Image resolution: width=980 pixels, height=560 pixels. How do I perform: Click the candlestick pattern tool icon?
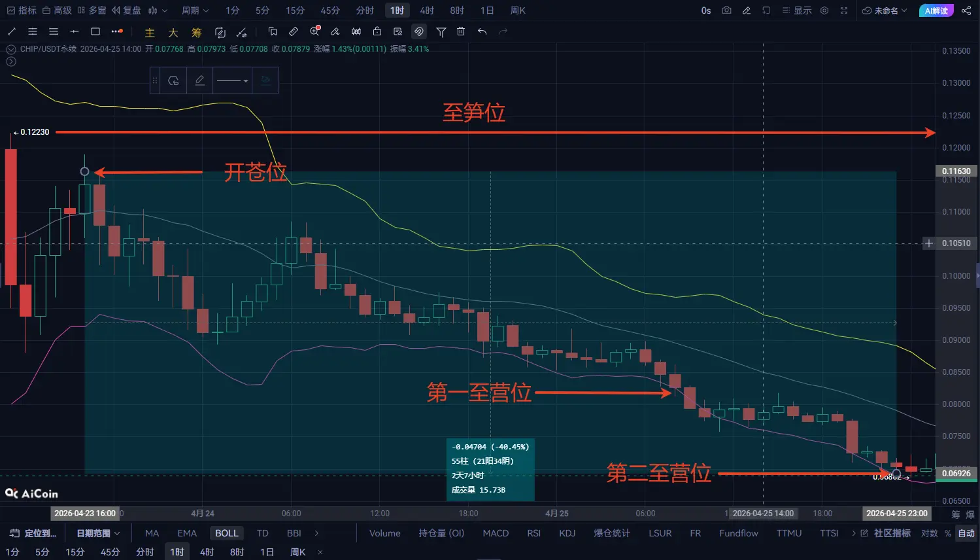(356, 31)
